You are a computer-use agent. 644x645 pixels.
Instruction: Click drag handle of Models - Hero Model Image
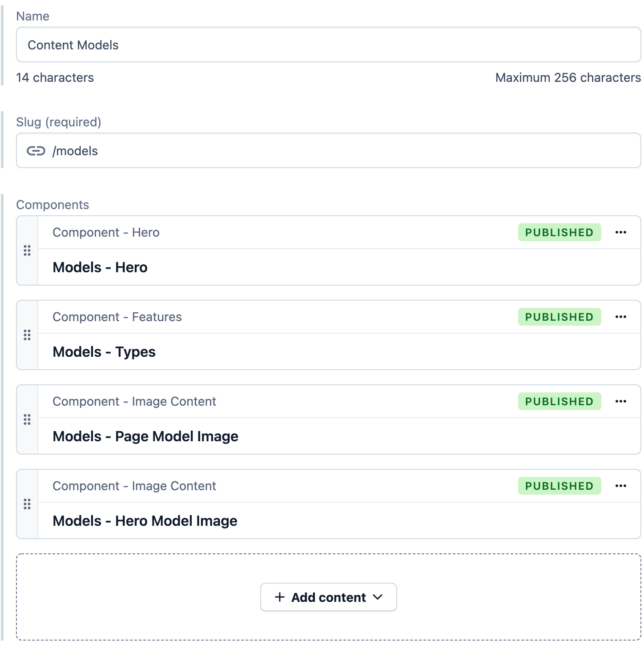click(27, 504)
